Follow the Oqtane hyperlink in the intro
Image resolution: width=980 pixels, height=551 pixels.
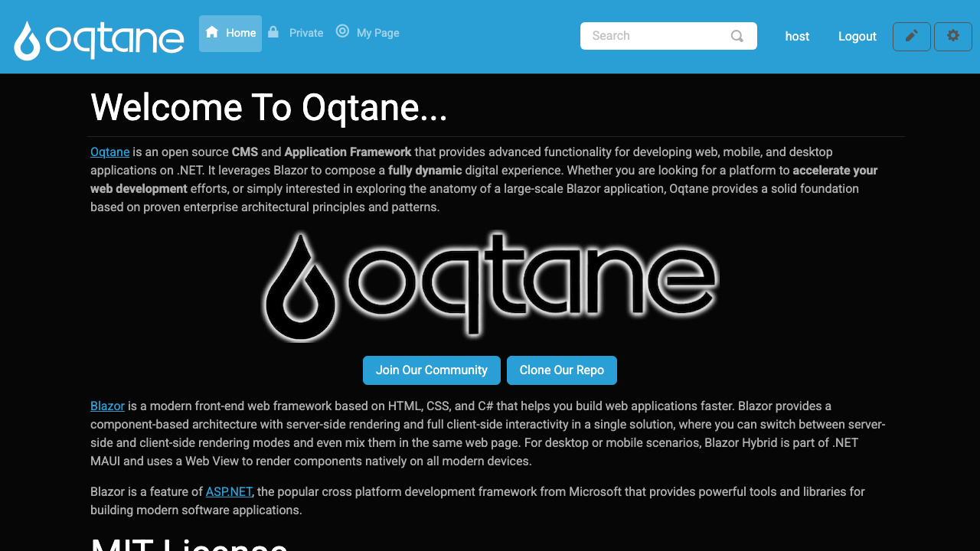[x=110, y=152]
